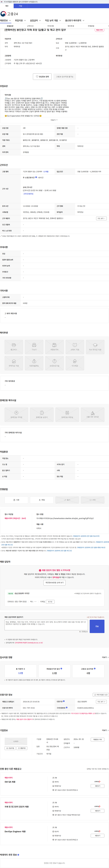The image size is (109, 868).
Task: Click the 식사제공 welfare icon
Action: [75, 363]
